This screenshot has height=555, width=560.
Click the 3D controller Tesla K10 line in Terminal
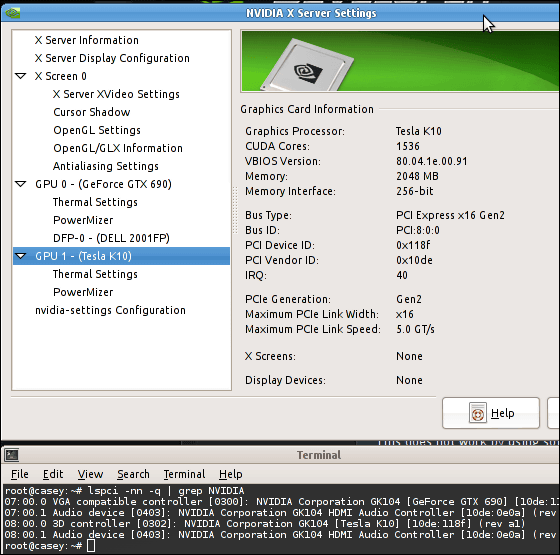click(265, 524)
